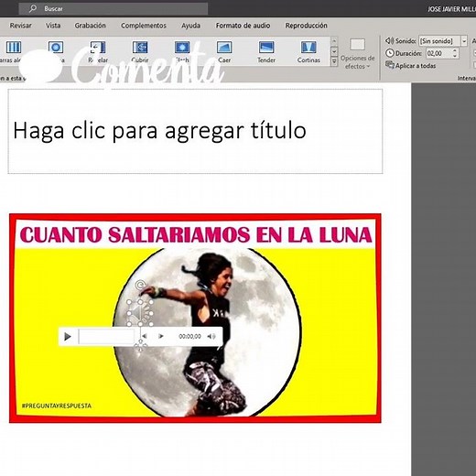
Task: Expand the full transitions gallery
Action: [x=334, y=62]
